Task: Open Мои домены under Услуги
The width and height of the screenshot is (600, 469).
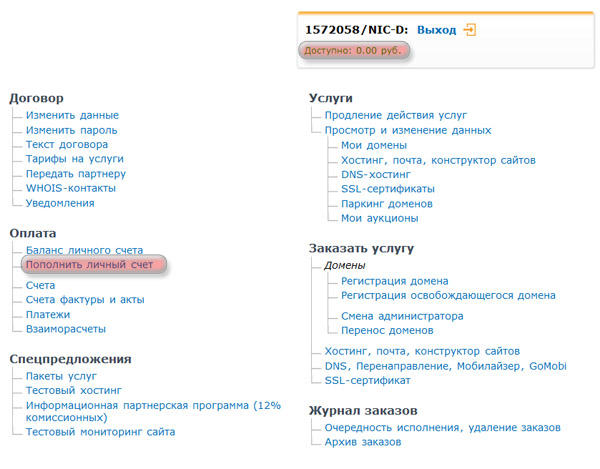Action: click(x=374, y=145)
